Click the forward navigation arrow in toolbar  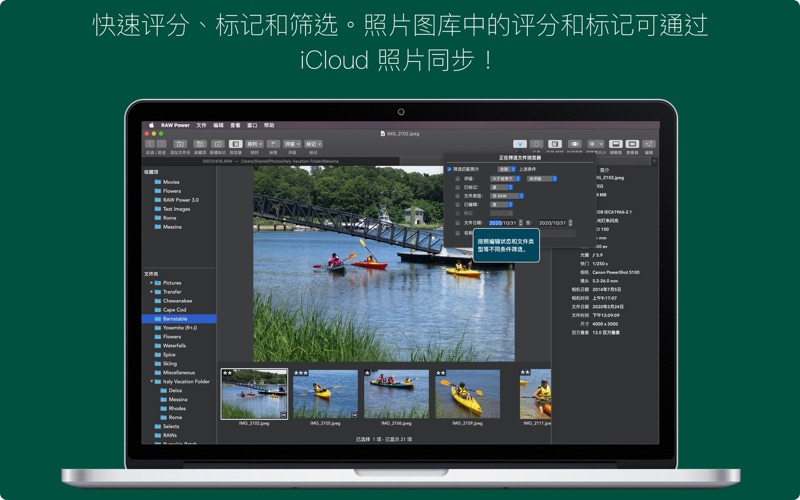161,144
